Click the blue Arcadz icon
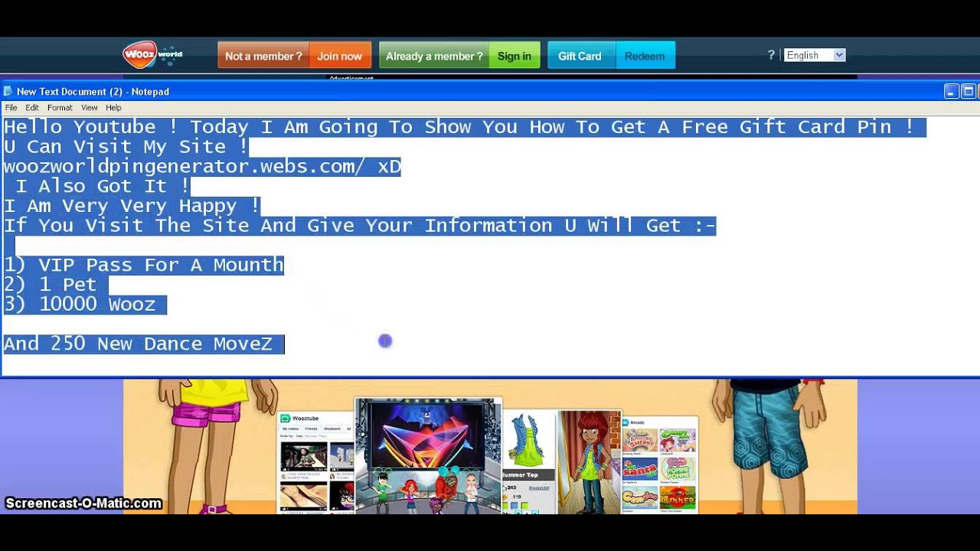Viewport: 980px width, 551px height. (x=627, y=422)
